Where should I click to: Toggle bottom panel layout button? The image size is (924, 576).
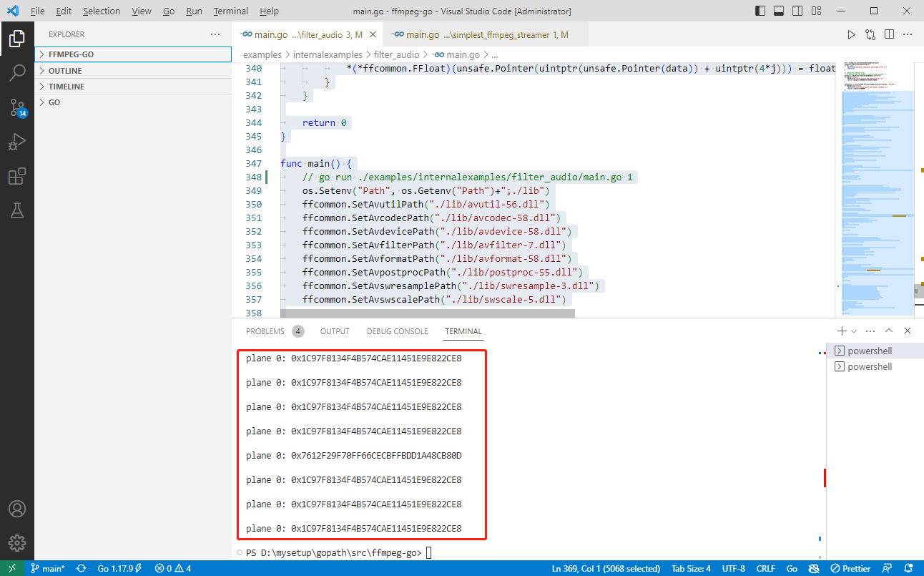[x=780, y=11]
